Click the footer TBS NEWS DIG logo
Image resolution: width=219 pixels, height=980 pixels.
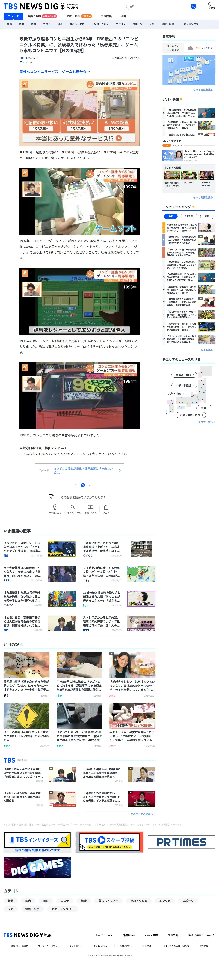coord(27,935)
